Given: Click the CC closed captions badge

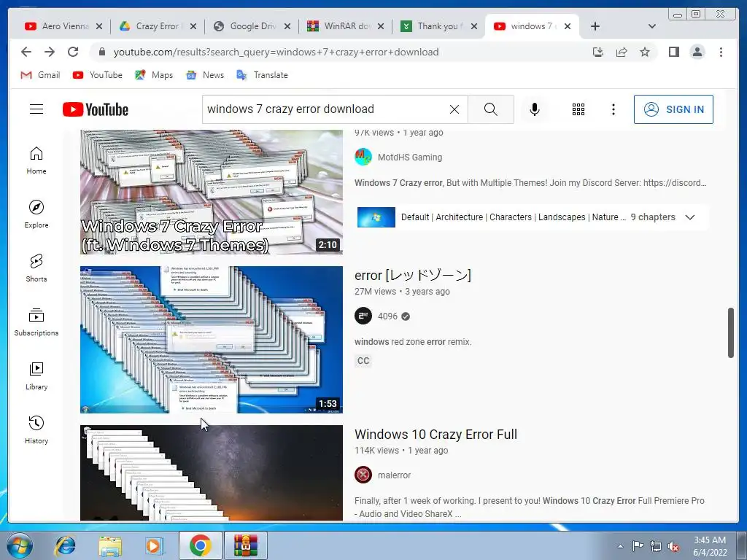Looking at the screenshot, I should click(363, 360).
